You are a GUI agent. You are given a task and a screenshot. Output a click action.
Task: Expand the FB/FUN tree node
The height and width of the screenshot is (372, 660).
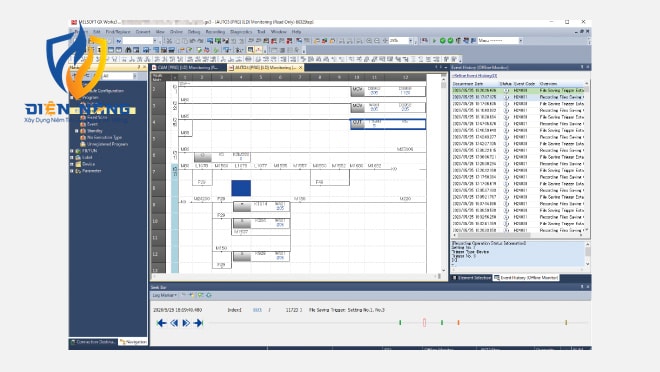(72, 151)
